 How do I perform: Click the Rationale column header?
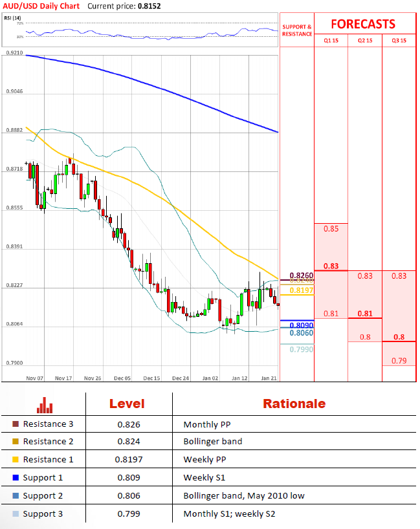pyautogui.click(x=294, y=404)
